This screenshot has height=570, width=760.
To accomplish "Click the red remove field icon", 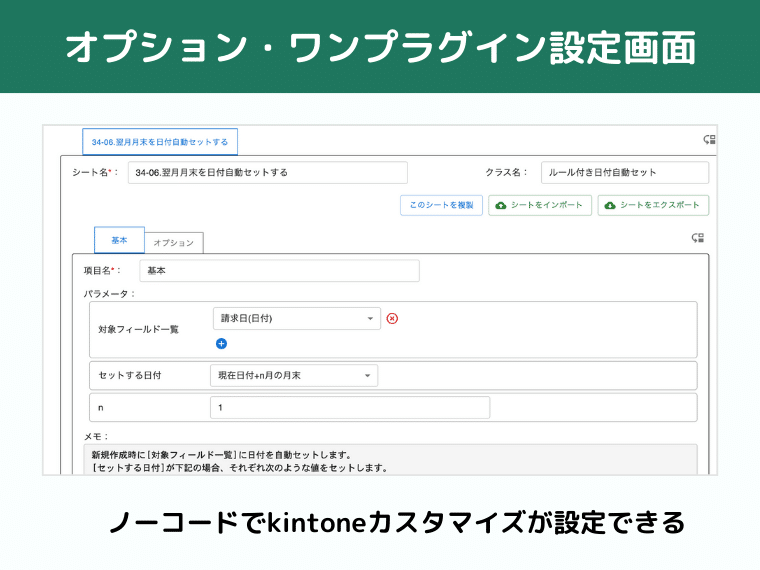I will pyautogui.click(x=392, y=319).
